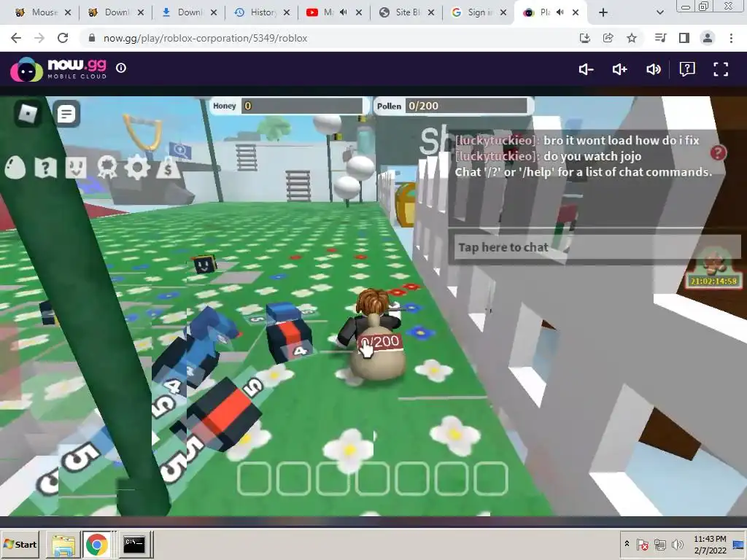Open the Shop dollar sign icon
Viewport: 747px width, 560px height.
169,168
